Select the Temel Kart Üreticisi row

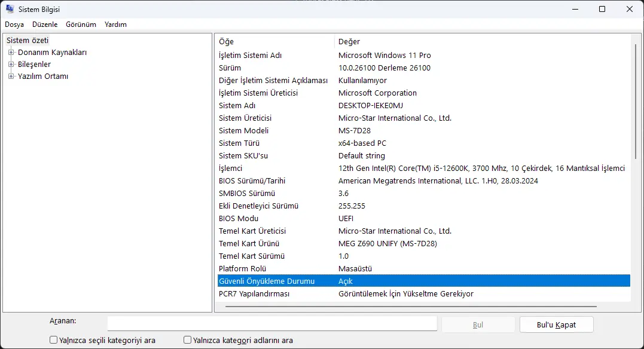point(424,231)
